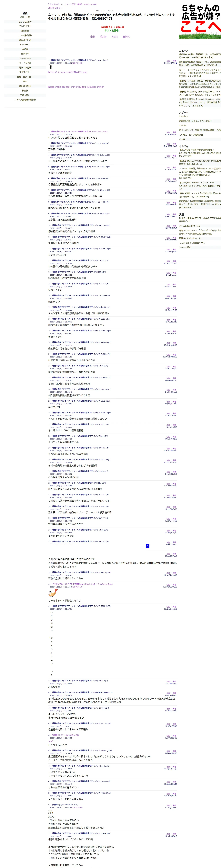Select 野球総合 in the board list
The image size is (221, 868).
coord(25,31)
